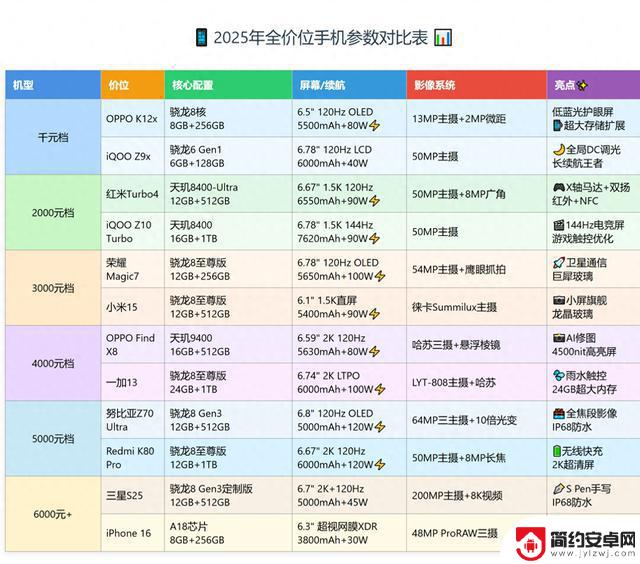
Task: Click the 2000元档 price tier cell
Action: pyautogui.click(x=53, y=213)
